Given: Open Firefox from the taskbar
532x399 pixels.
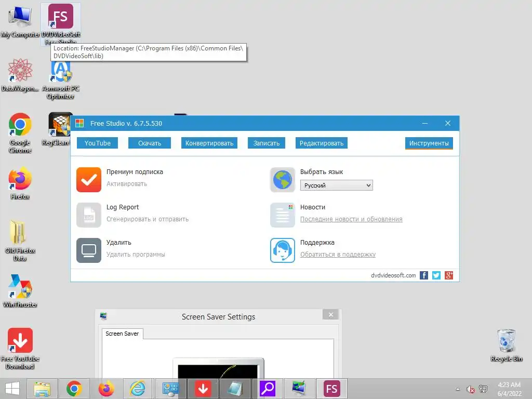Looking at the screenshot, I should (x=106, y=389).
